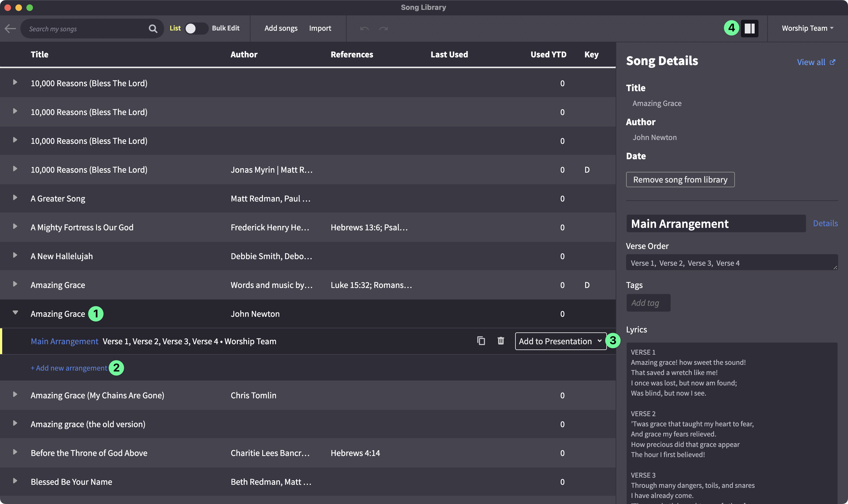
Task: Expand Amazing Grace (My Chains Are Gone) row
Action: 15,394
